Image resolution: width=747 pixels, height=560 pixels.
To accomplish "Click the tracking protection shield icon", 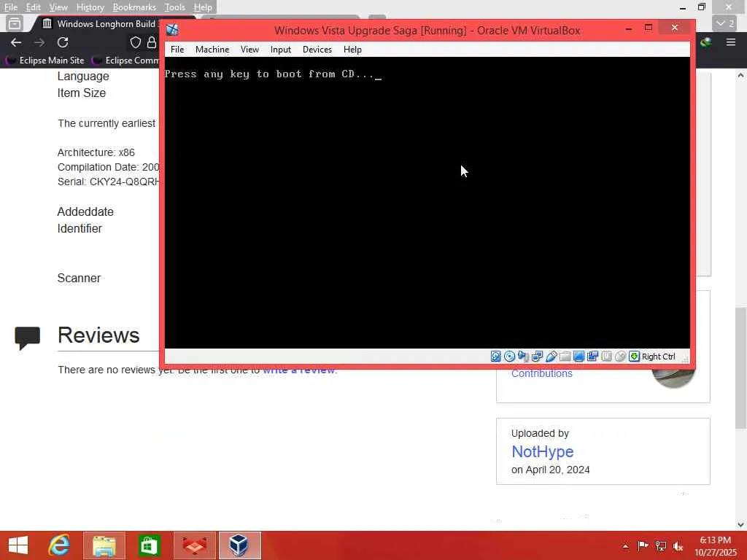I will click(x=136, y=42).
